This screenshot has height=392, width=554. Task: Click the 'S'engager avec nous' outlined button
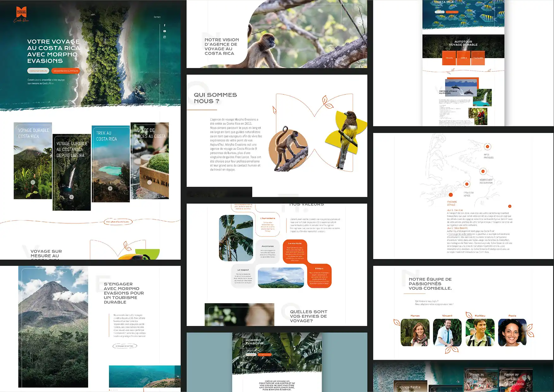[x=125, y=346]
